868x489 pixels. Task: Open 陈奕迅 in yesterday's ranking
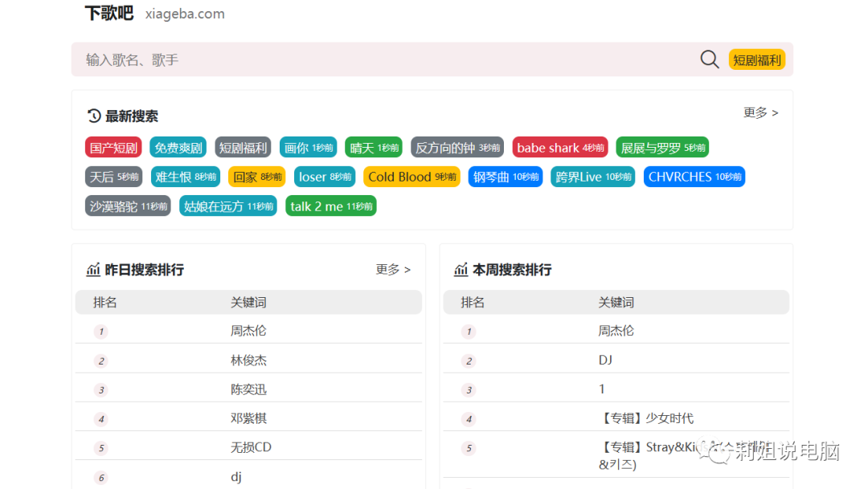click(248, 389)
